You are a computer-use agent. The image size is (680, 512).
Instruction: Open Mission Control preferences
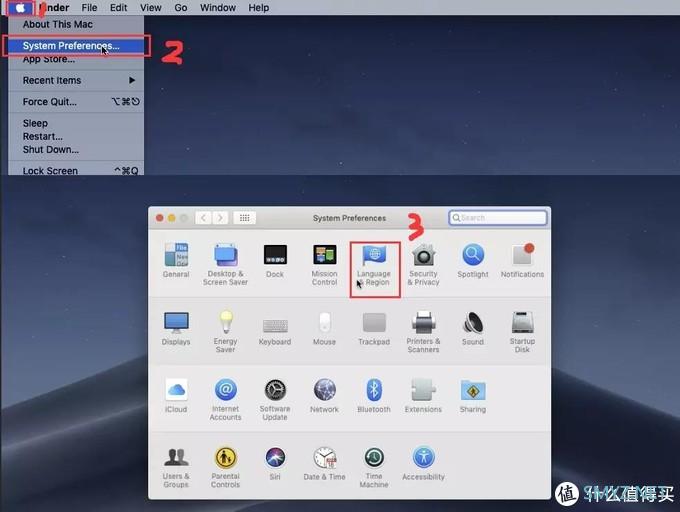click(324, 264)
